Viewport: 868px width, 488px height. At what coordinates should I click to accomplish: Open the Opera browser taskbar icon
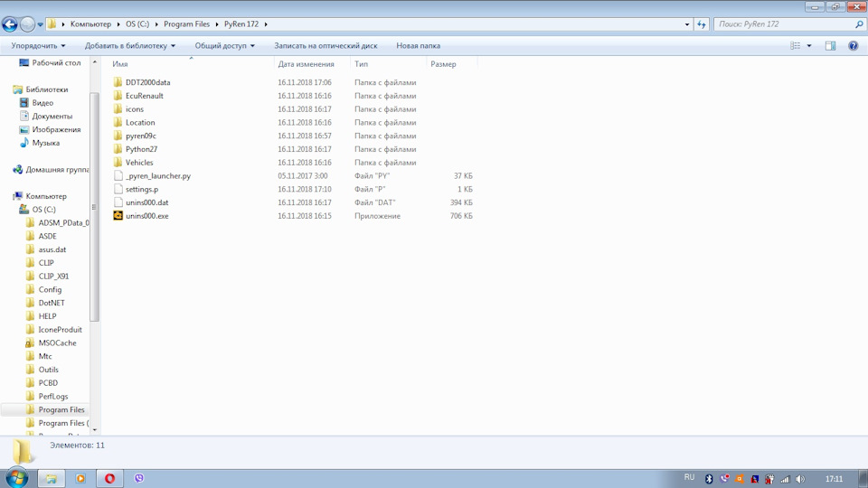coord(109,478)
